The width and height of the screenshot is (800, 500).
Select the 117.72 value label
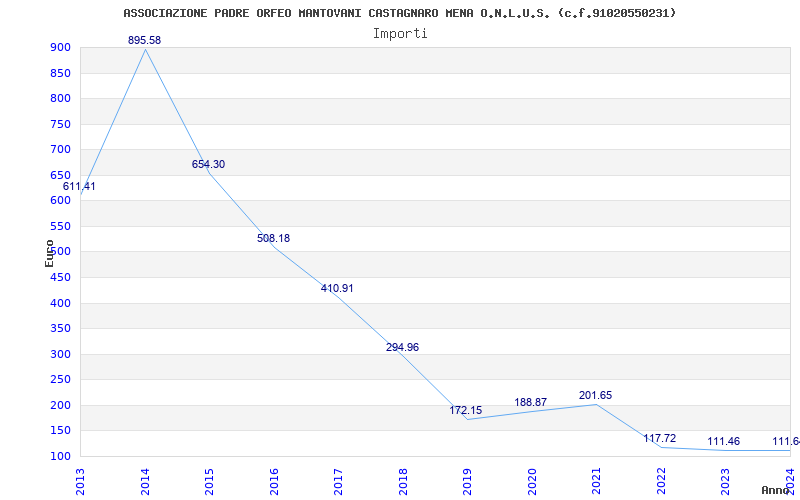[x=660, y=438]
